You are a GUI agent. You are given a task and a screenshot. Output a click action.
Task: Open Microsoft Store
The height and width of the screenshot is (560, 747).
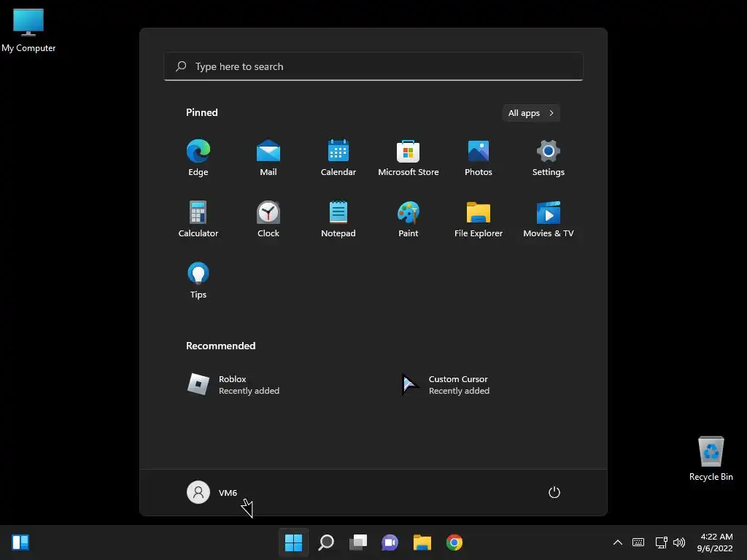tap(409, 157)
